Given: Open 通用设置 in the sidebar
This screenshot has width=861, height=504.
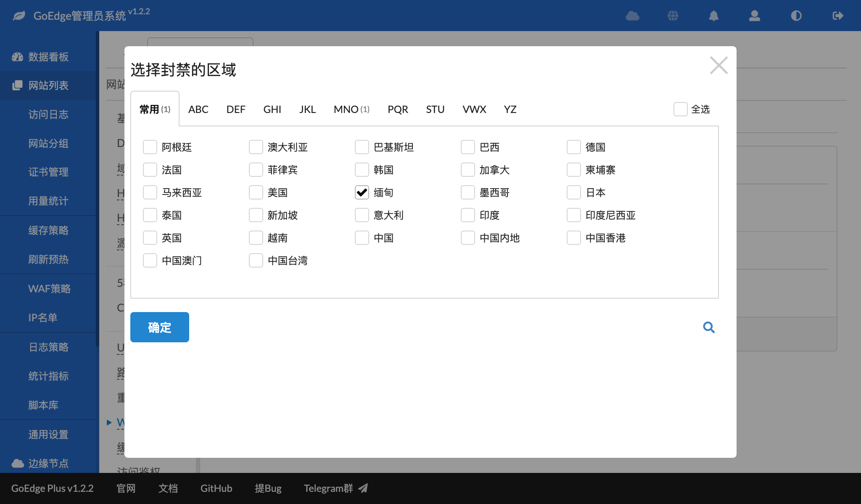Looking at the screenshot, I should (48, 435).
